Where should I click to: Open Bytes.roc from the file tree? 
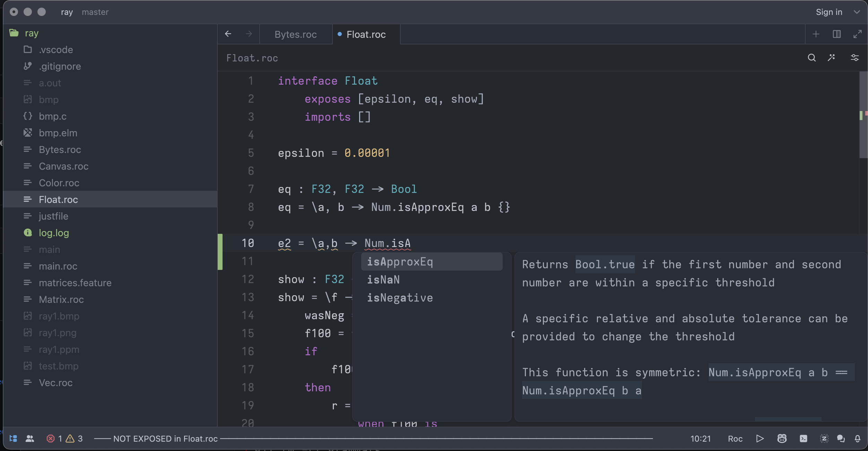click(110, 150)
